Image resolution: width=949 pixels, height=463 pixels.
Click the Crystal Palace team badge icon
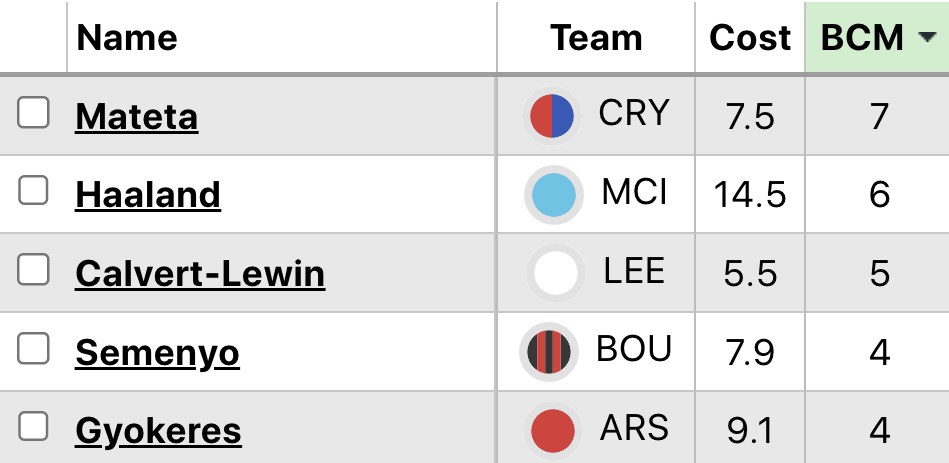pos(551,116)
